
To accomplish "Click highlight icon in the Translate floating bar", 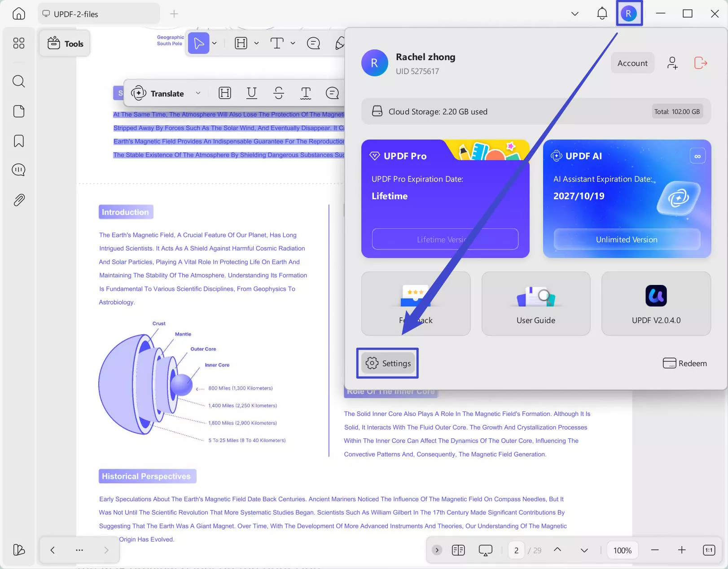I will coord(225,93).
